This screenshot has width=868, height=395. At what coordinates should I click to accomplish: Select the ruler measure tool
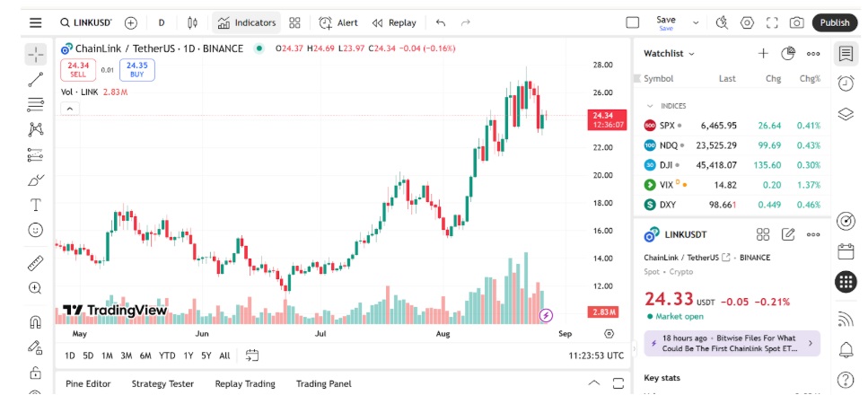(35, 263)
